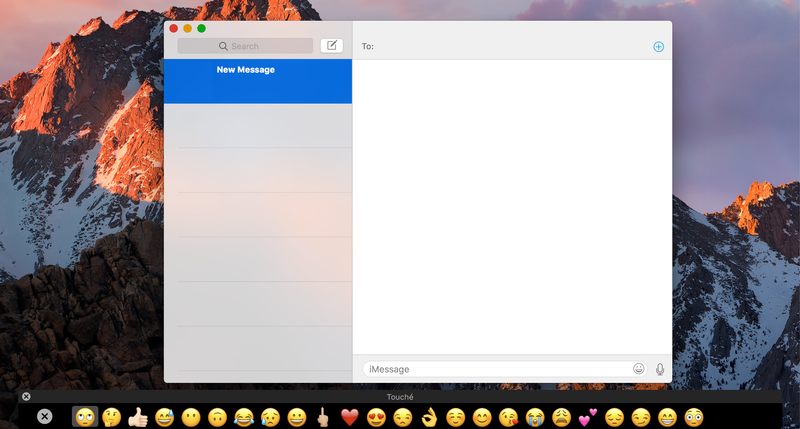Start dictation with the microphone icon
800x429 pixels.
[660, 369]
